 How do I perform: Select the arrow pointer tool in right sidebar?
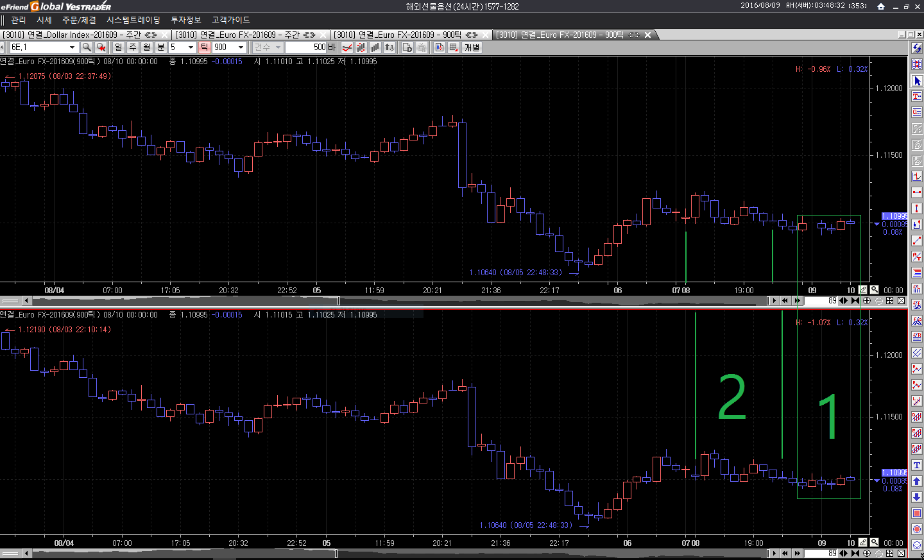click(917, 81)
